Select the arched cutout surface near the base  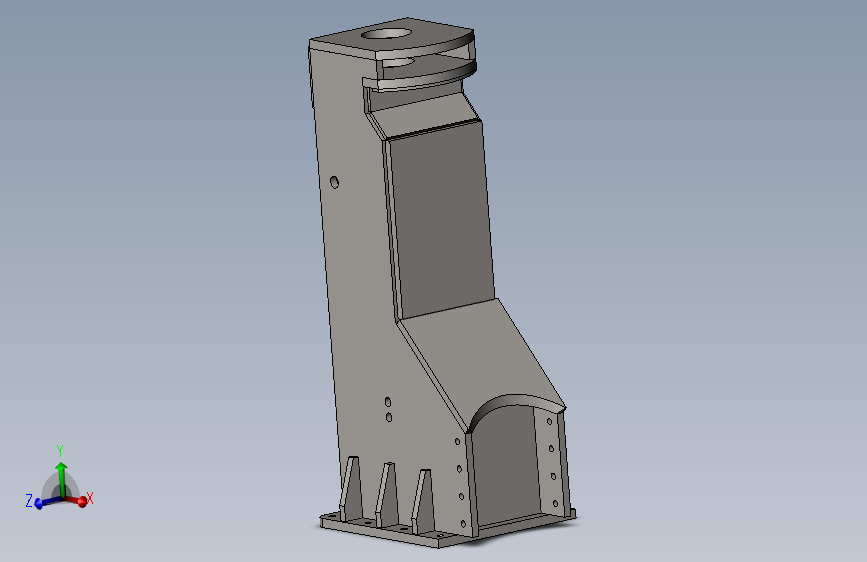coord(514,402)
